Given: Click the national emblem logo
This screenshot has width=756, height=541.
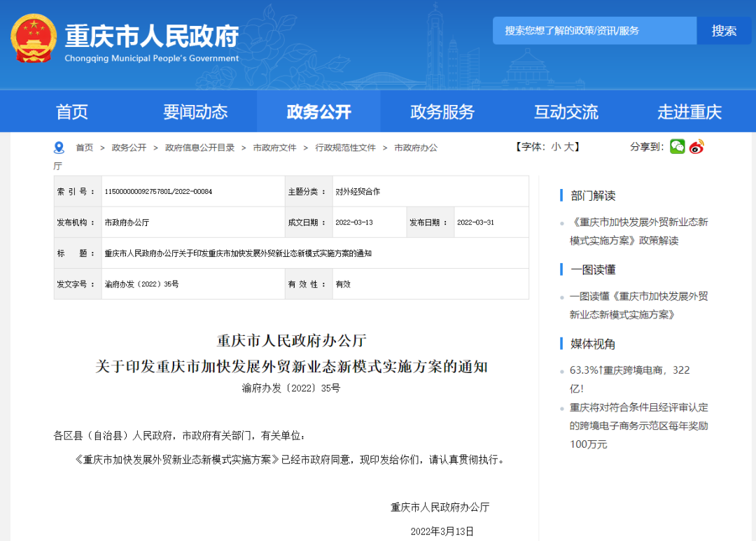Looking at the screenshot, I should click(34, 38).
